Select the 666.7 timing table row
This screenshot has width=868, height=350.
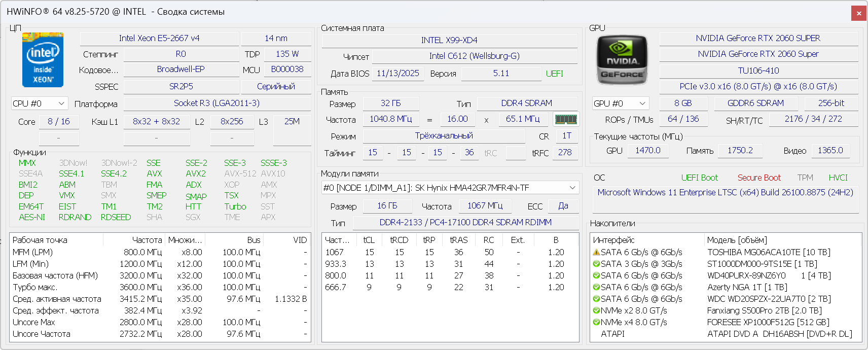pyautogui.click(x=450, y=287)
